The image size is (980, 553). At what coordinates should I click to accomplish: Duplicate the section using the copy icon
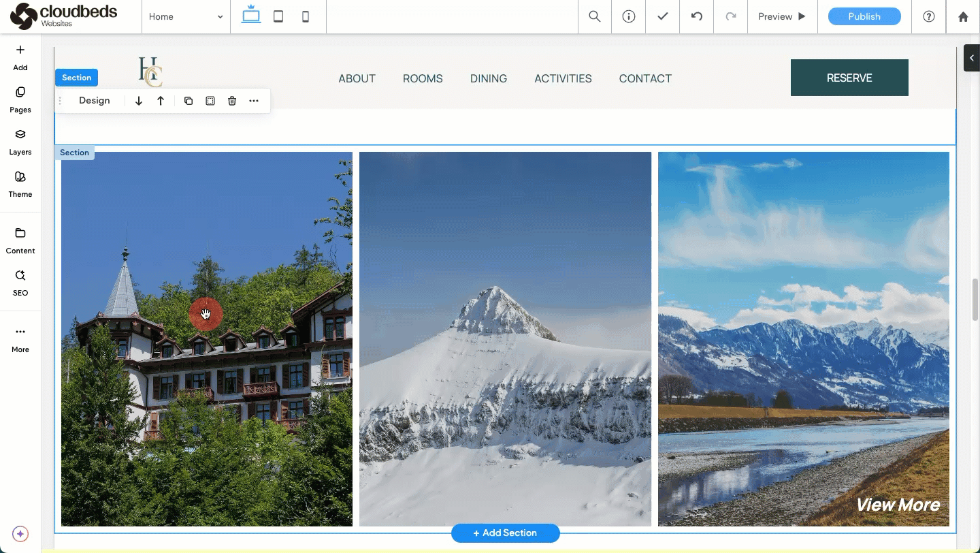pyautogui.click(x=189, y=101)
